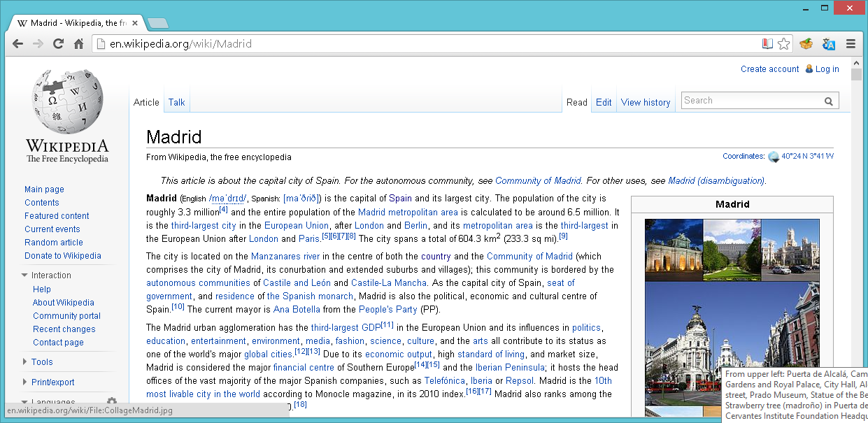Click the Puerta de Alcalá collage photo
The image size is (868, 423).
click(x=674, y=250)
